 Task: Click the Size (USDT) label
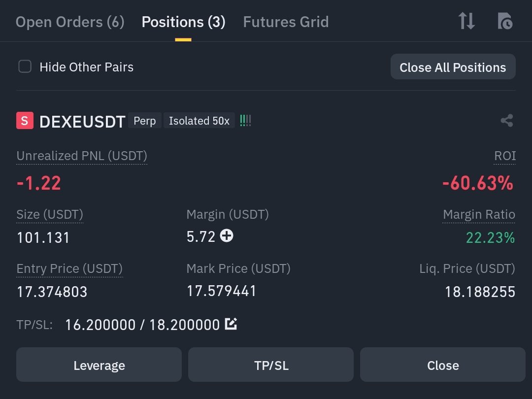[x=50, y=214]
